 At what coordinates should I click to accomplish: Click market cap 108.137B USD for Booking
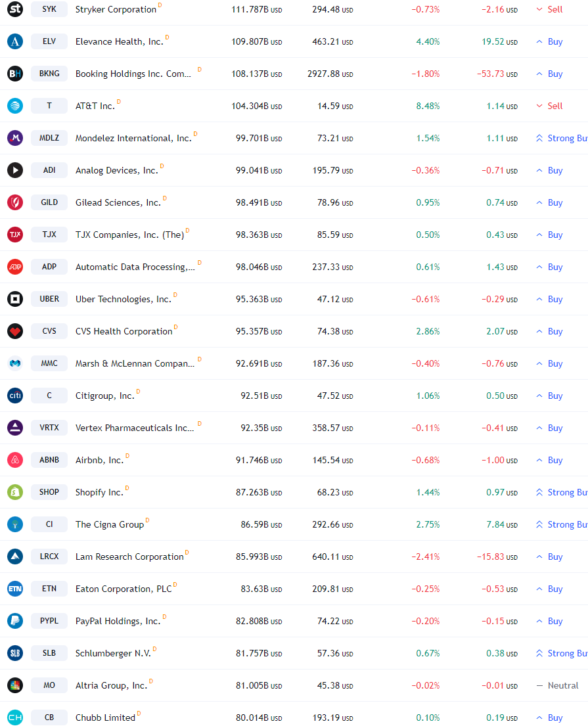pyautogui.click(x=257, y=74)
